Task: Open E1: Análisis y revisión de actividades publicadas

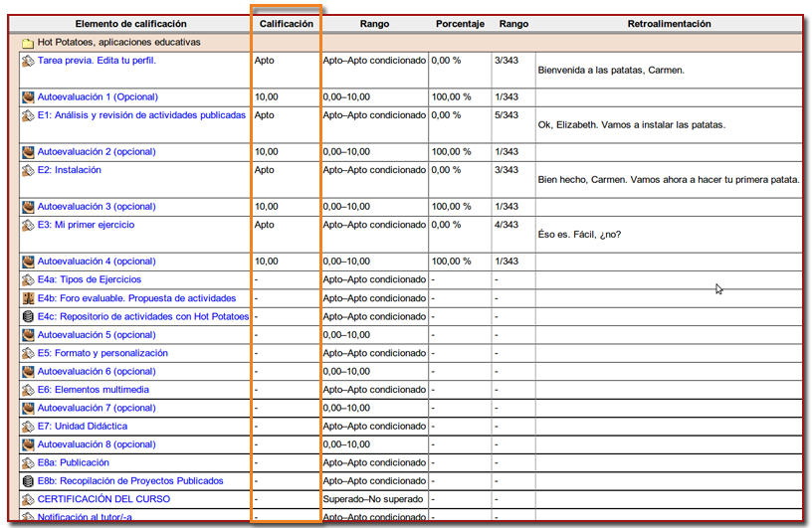Action: (141, 115)
